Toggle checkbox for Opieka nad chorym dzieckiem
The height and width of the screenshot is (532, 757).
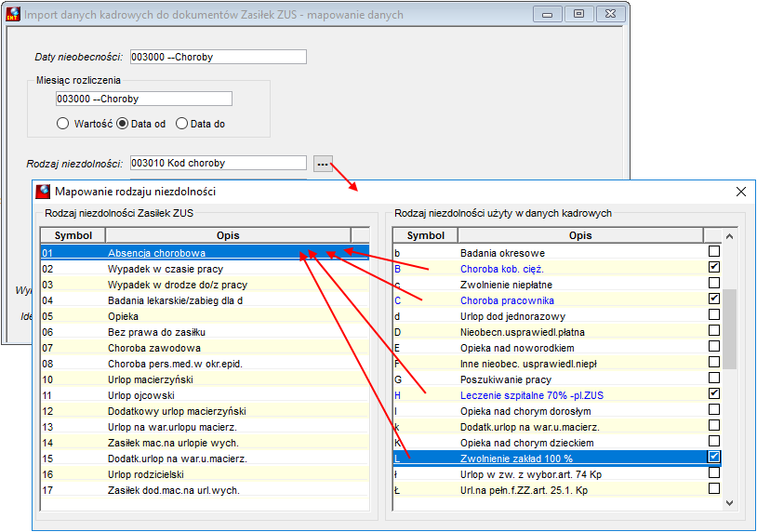click(714, 441)
